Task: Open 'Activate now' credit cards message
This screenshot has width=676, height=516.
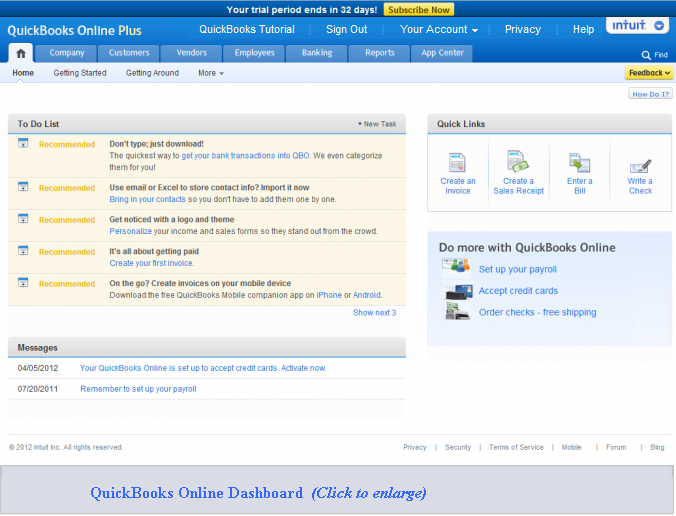Action: click(203, 368)
